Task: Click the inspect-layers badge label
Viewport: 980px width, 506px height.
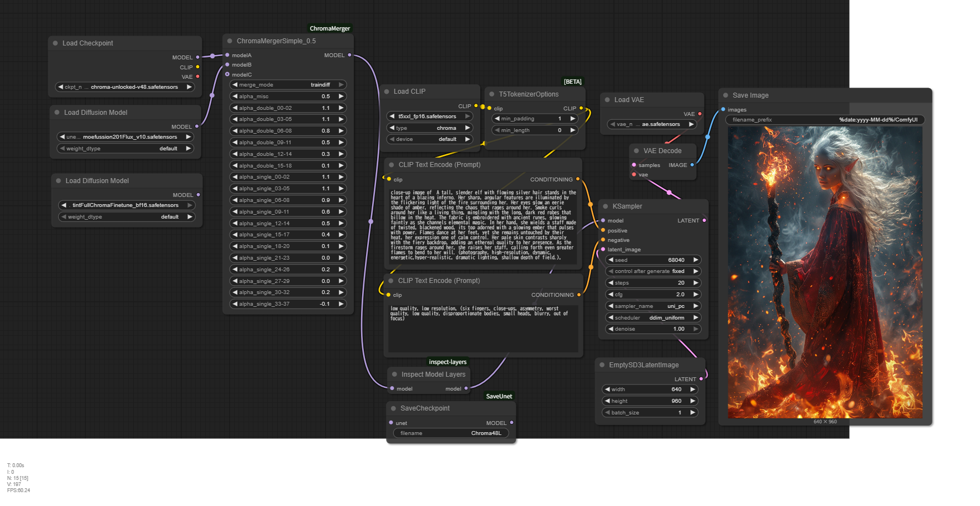Action: pyautogui.click(x=447, y=362)
